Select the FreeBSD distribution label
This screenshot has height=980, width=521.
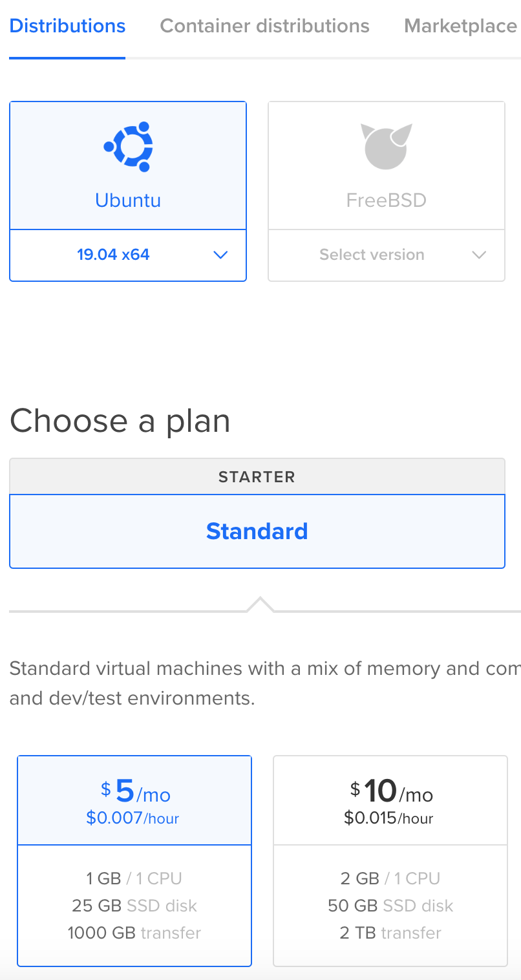coord(387,200)
